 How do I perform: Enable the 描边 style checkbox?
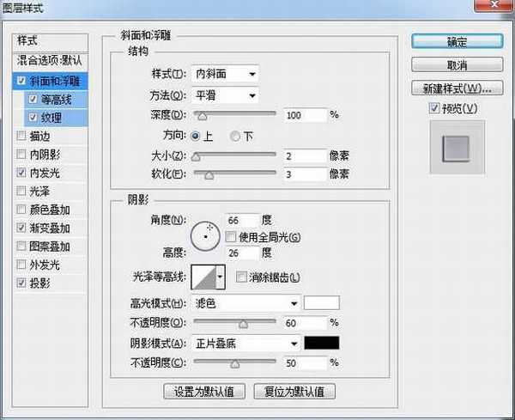click(x=21, y=136)
